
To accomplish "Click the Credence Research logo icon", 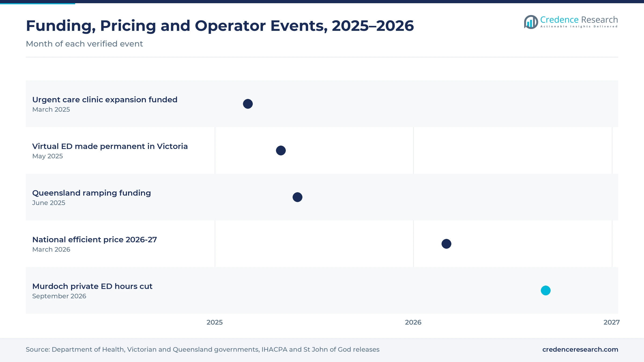I will click(x=531, y=22).
